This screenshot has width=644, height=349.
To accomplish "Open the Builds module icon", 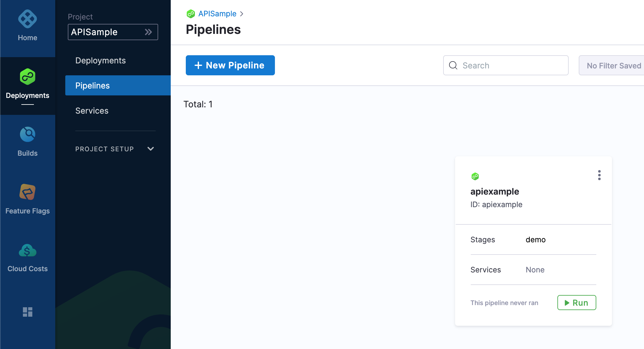I will [28, 134].
